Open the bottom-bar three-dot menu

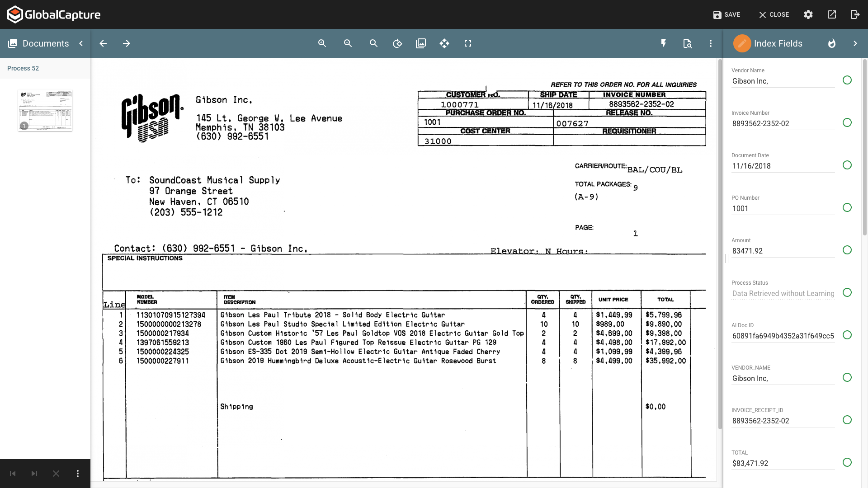tap(77, 474)
